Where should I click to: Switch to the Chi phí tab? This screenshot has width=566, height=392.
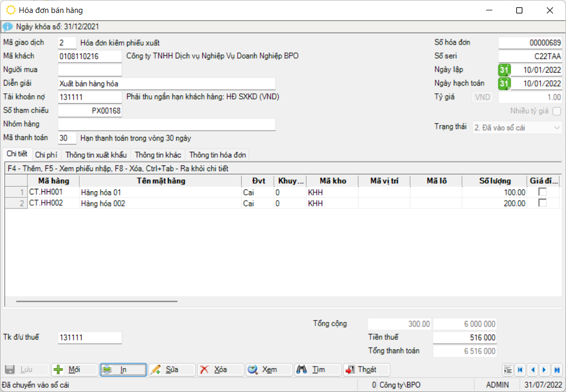click(x=46, y=155)
